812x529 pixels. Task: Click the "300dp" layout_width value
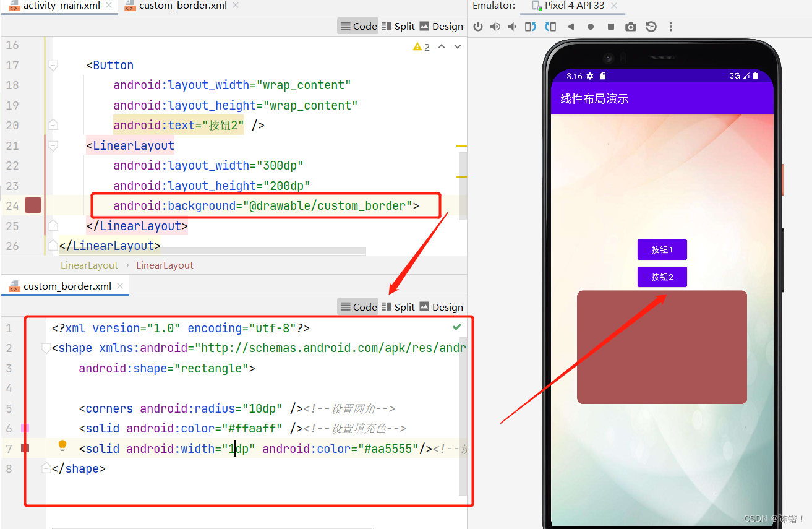click(280, 165)
